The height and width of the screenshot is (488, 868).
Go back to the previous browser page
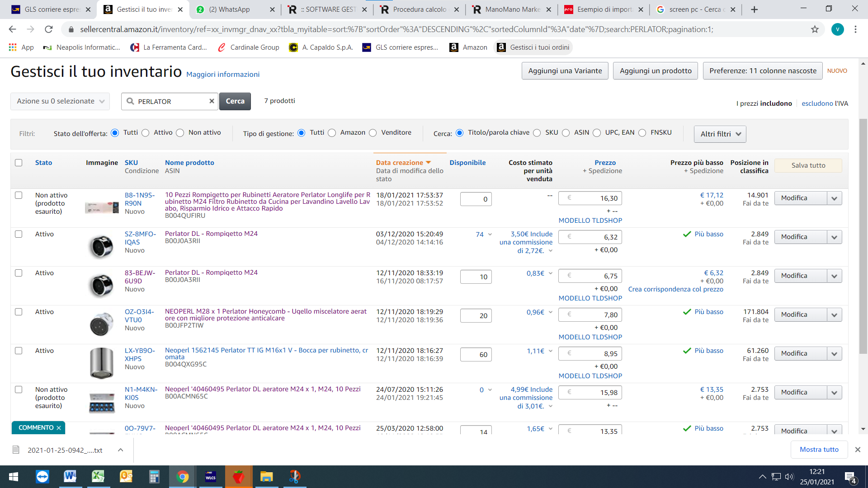click(12, 29)
